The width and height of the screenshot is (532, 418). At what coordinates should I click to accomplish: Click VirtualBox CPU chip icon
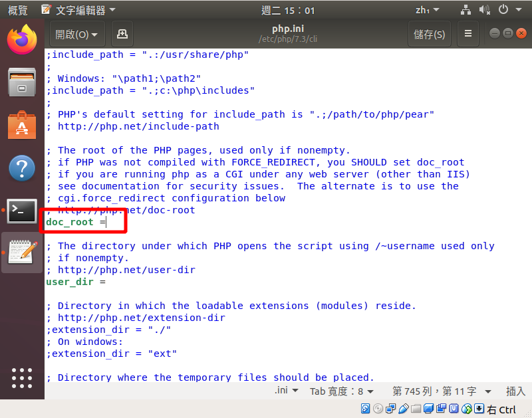tap(454, 409)
